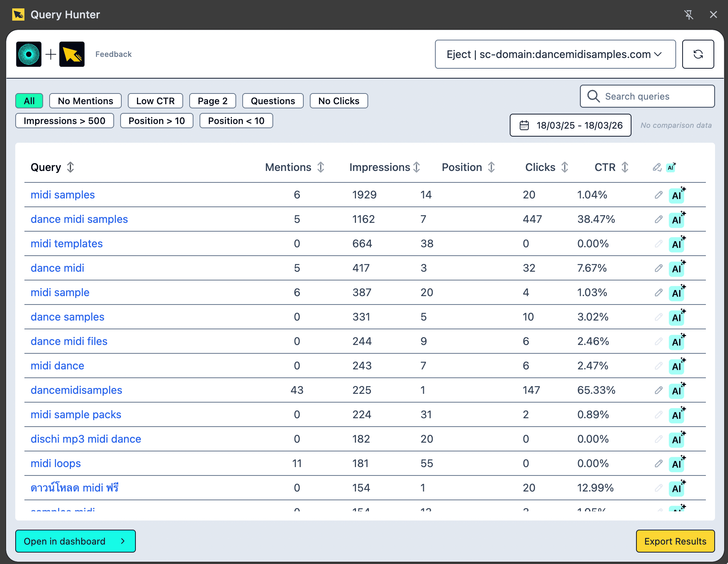Open AI insights for the dancemidisamples row
The width and height of the screenshot is (728, 564).
pyautogui.click(x=676, y=390)
